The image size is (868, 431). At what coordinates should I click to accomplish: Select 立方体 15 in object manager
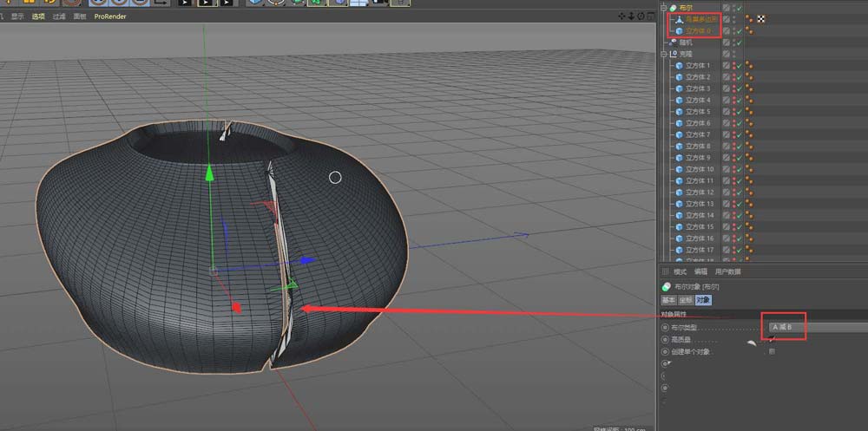click(700, 227)
